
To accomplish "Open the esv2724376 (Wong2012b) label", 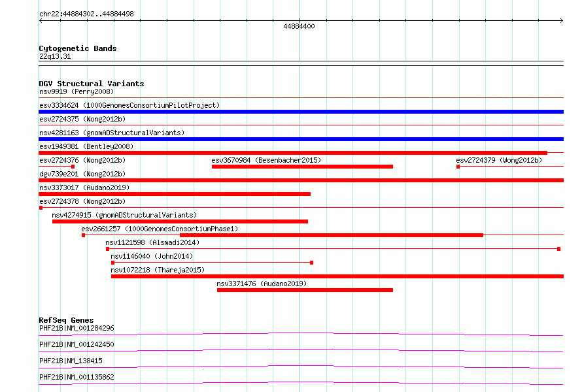I will pyautogui.click(x=82, y=160).
